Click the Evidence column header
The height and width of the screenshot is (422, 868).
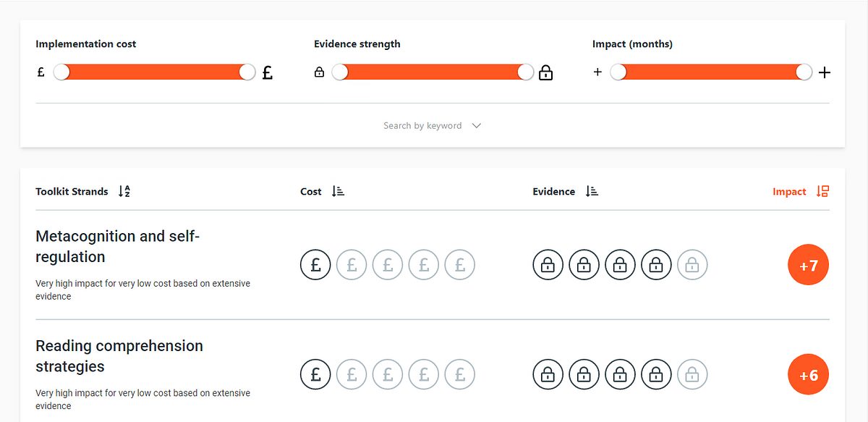(x=554, y=192)
